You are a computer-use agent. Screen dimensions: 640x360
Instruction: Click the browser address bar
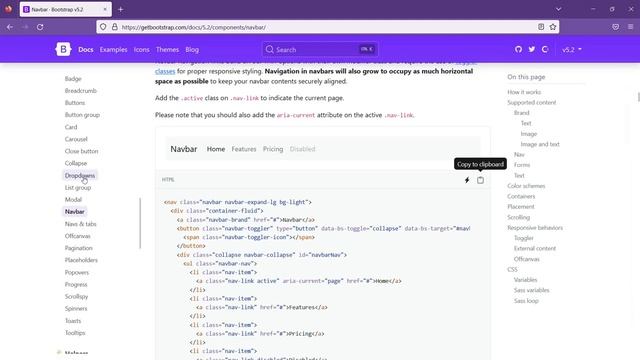[x=327, y=27]
